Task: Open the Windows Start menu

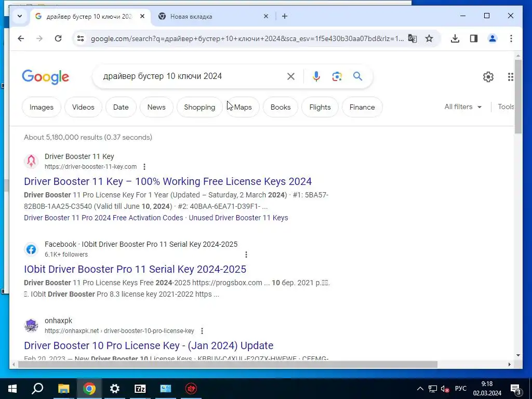Action: coord(12,389)
